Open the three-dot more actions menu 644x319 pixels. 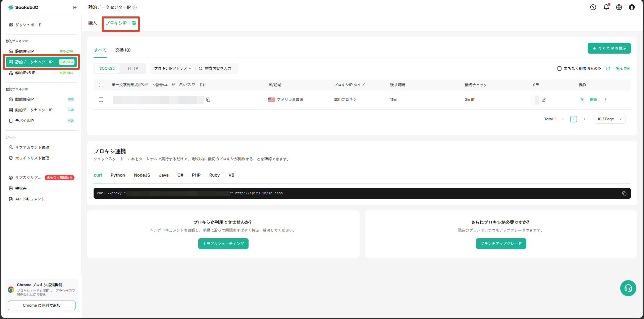click(606, 100)
